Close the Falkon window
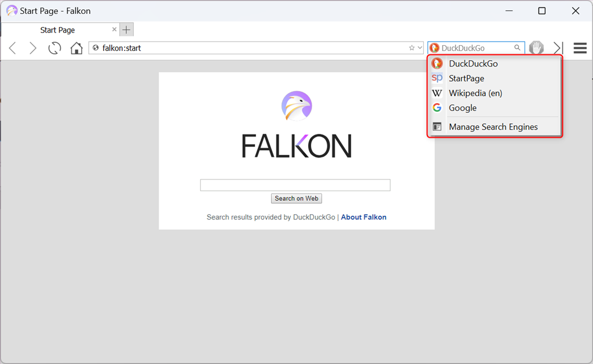593x364 pixels. tap(576, 10)
